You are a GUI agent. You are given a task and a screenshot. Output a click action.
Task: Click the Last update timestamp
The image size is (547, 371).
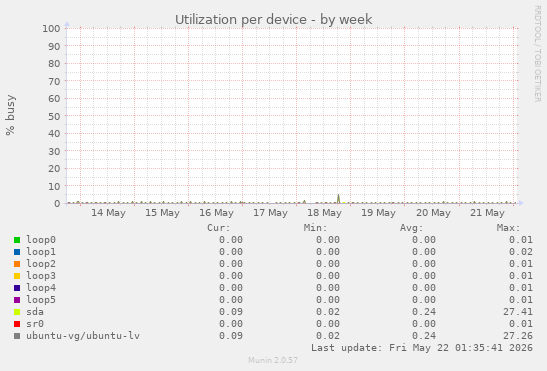coord(422,348)
